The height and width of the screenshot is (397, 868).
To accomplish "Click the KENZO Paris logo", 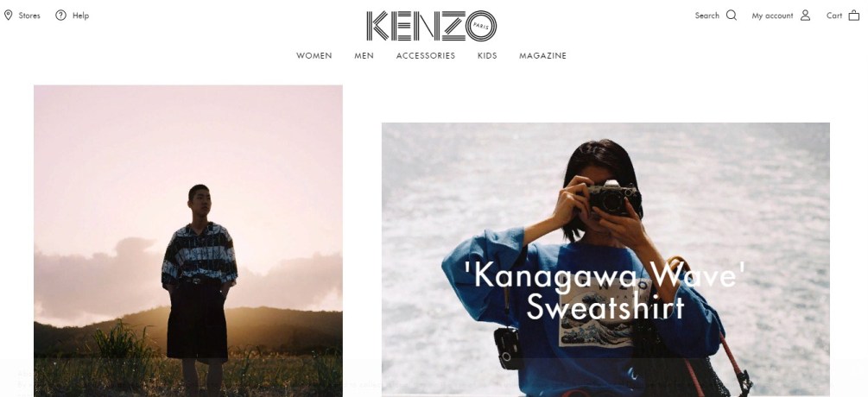I will tap(431, 25).
